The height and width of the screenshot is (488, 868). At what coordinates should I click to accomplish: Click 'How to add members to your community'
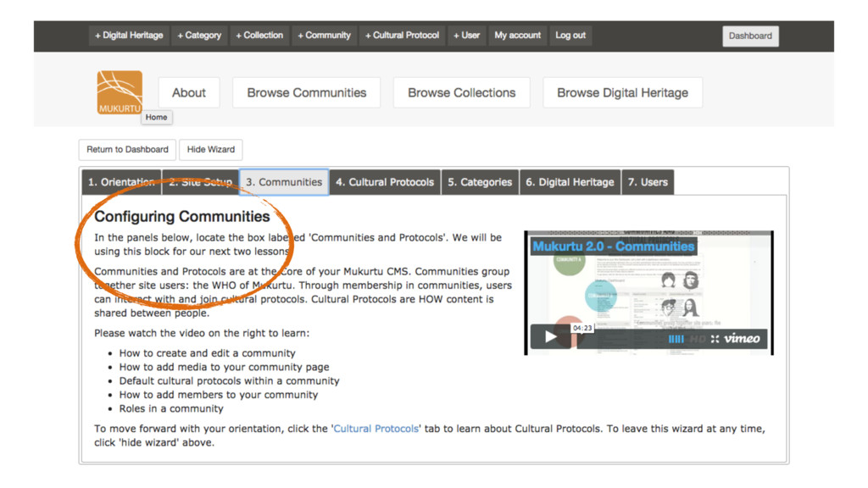tap(219, 395)
